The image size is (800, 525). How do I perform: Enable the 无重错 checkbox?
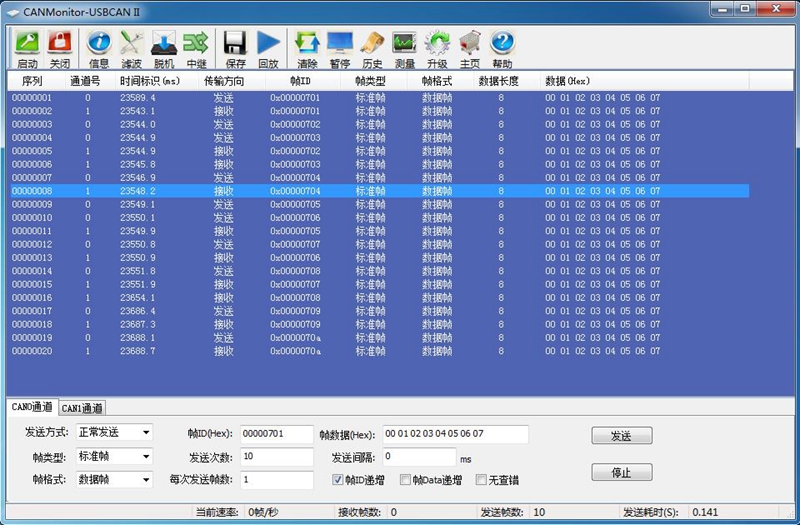481,480
